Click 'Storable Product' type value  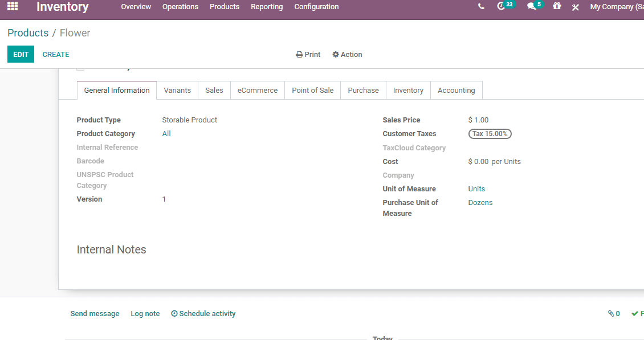[189, 120]
